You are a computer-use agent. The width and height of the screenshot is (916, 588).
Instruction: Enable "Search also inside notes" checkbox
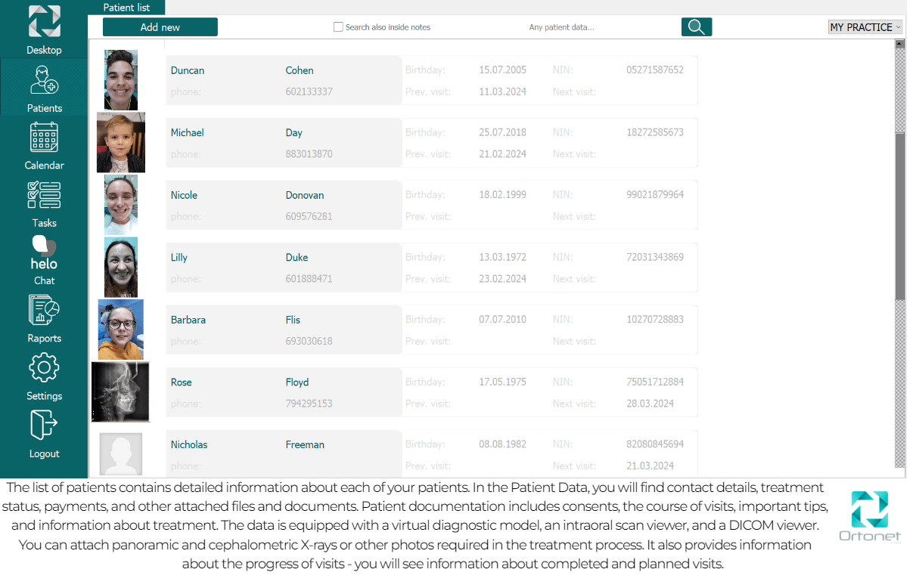[x=338, y=27]
